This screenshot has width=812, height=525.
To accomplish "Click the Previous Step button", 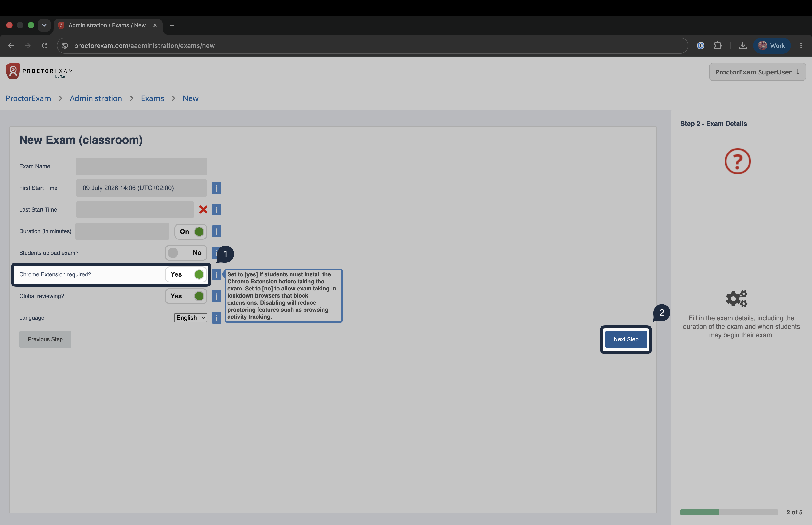I will pos(45,339).
